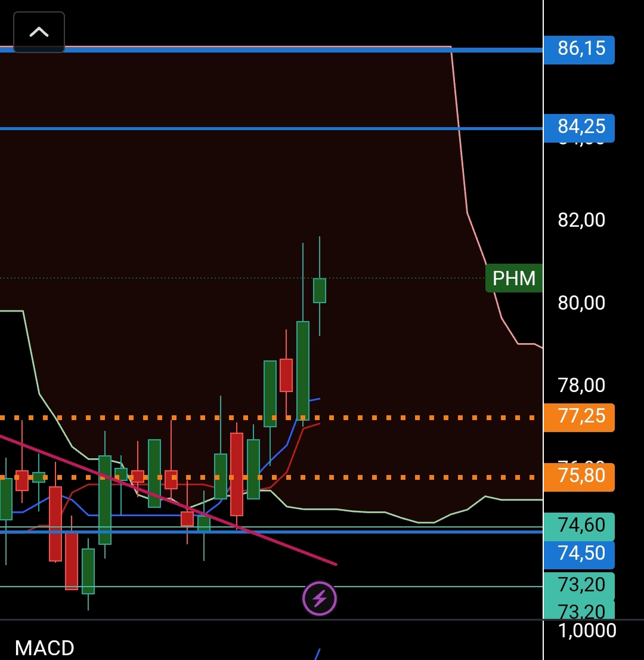Tap the latest green candle at PHM price
644x660 pixels.
click(320, 291)
